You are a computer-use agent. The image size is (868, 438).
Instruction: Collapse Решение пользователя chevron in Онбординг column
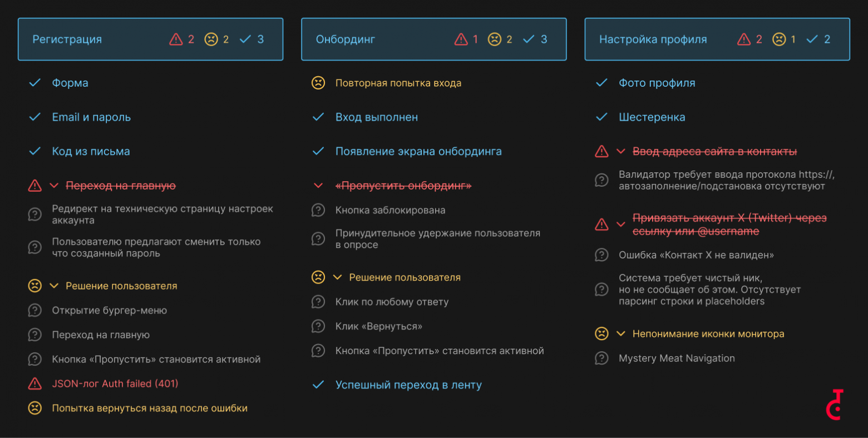tap(337, 277)
